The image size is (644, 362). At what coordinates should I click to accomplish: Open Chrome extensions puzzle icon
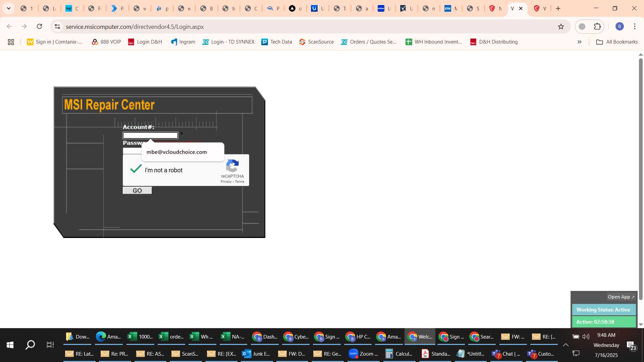pos(597,26)
